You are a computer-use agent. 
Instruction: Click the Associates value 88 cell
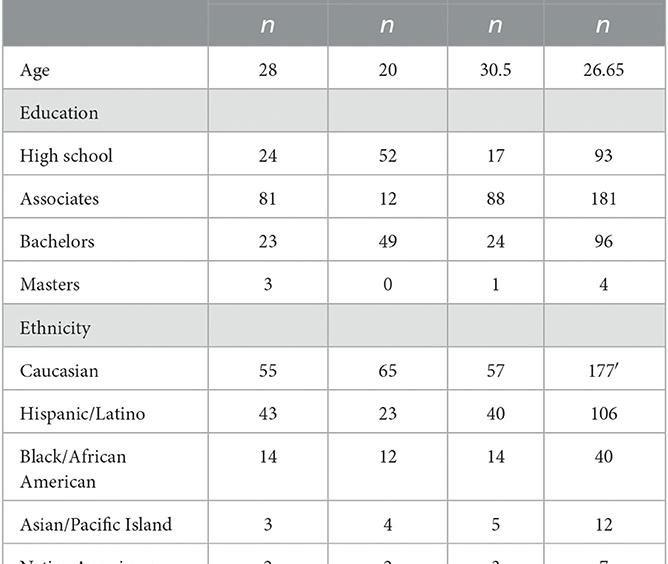495,199
